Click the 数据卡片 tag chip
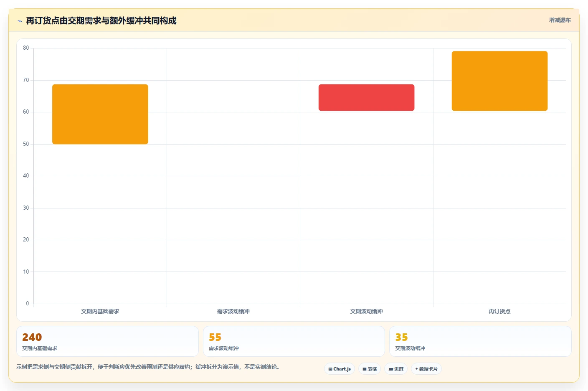 pos(426,369)
